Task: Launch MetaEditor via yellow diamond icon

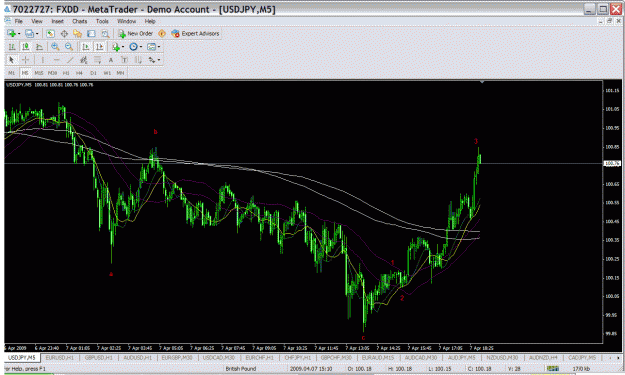Action: (x=162, y=34)
